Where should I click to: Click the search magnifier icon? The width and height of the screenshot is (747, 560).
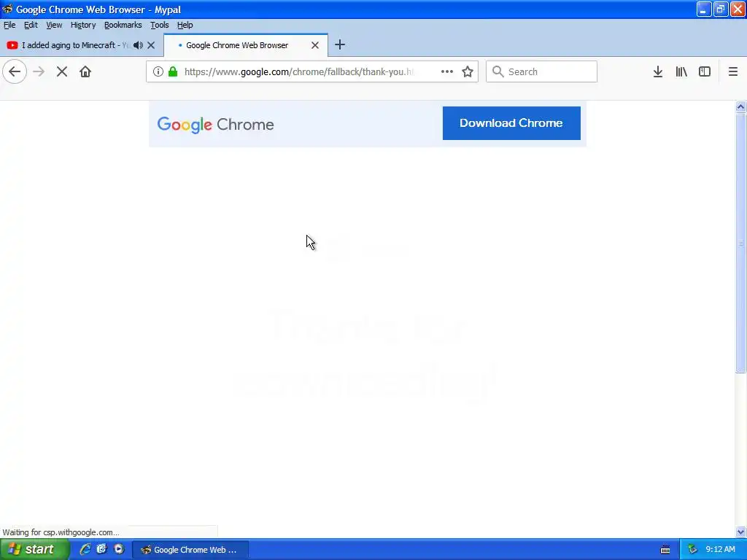pos(498,71)
